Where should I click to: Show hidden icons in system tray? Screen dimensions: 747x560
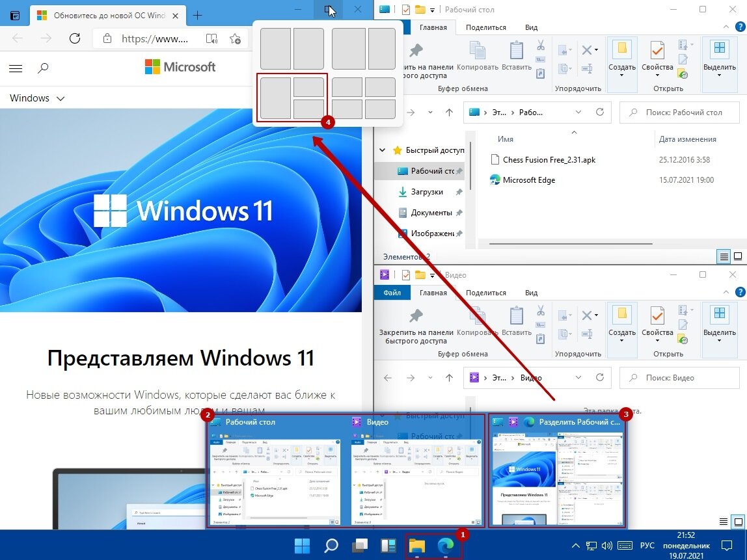pos(575,546)
